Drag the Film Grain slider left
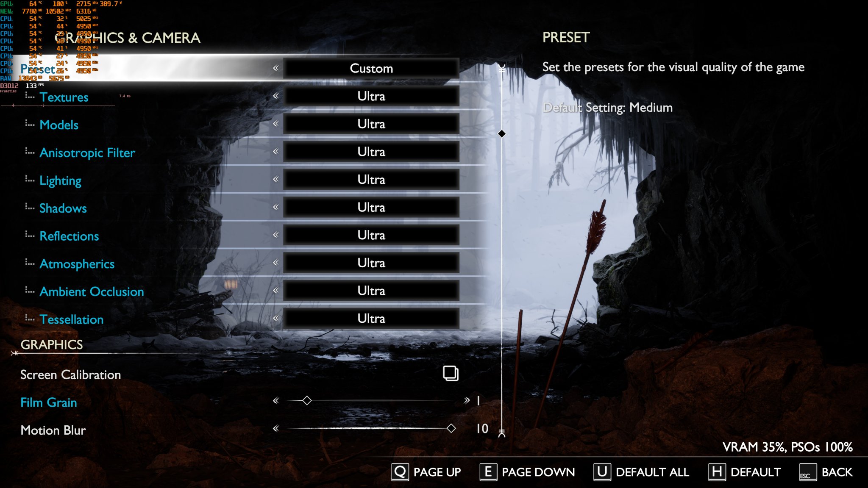This screenshot has height=488, width=868. coord(276,400)
